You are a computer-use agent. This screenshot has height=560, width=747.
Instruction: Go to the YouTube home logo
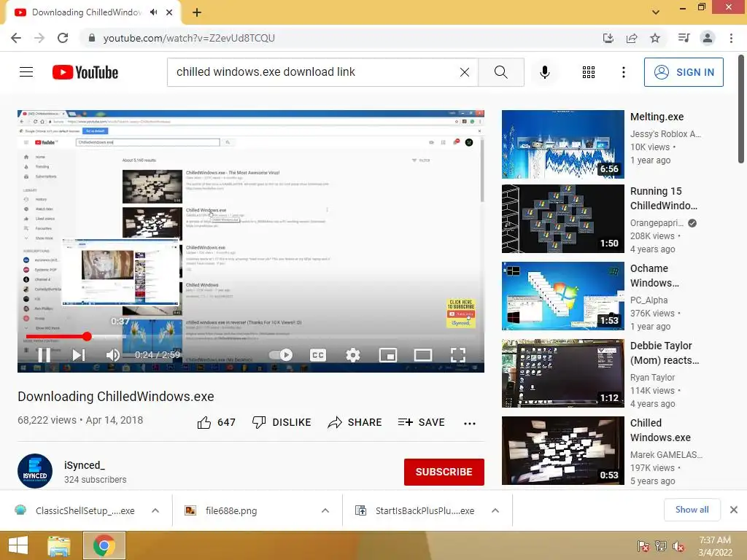85,72
